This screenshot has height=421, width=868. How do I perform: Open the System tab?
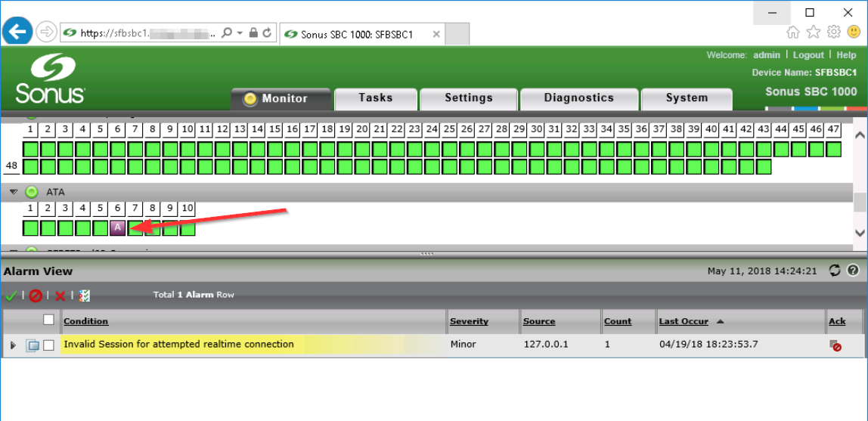[x=687, y=98]
